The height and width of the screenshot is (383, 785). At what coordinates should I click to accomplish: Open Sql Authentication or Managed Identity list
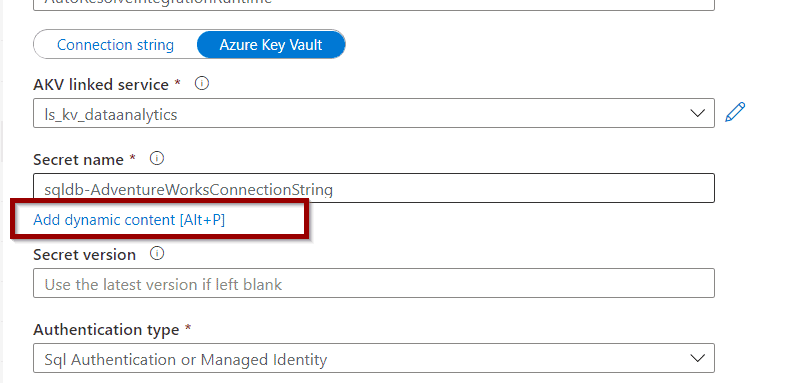(373, 358)
